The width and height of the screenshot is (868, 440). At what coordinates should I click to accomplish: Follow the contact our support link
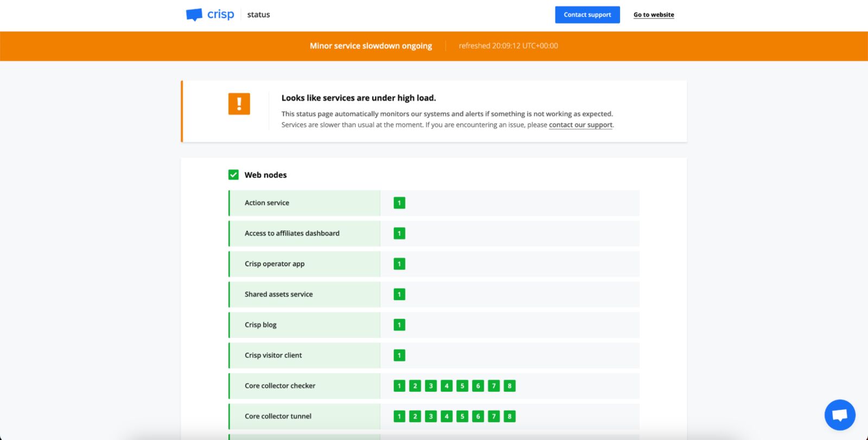[580, 125]
